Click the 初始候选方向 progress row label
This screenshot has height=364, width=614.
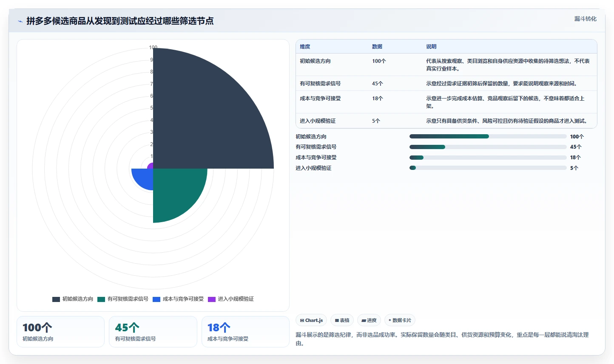(311, 137)
